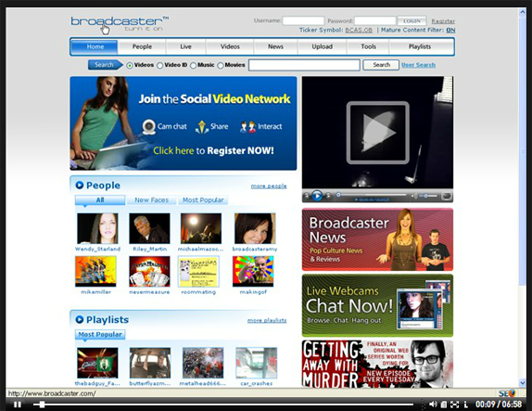Open the User Search link
Screen dimensions: 532x411
pos(418,65)
